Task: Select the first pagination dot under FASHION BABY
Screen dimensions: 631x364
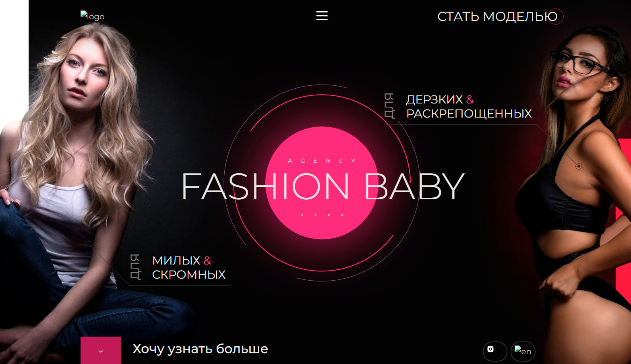Action: coord(302,215)
